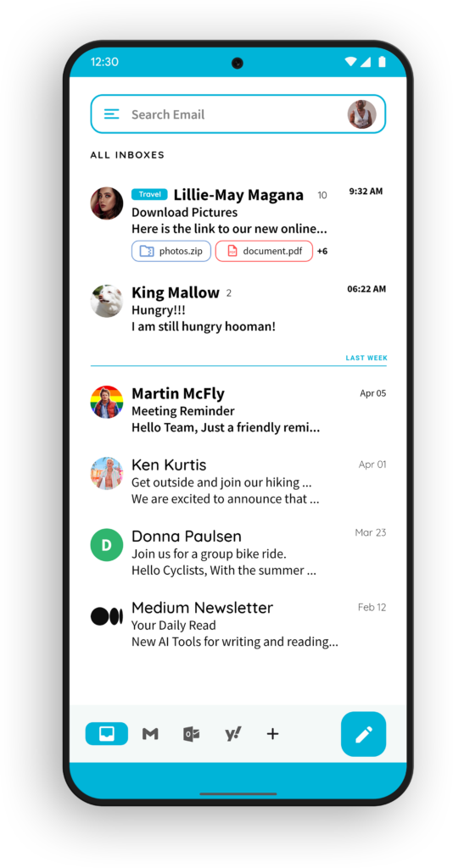Open Lillie-May Magana's Download Pictures email
Image resolution: width=453 pixels, height=868 pixels.
tap(238, 224)
